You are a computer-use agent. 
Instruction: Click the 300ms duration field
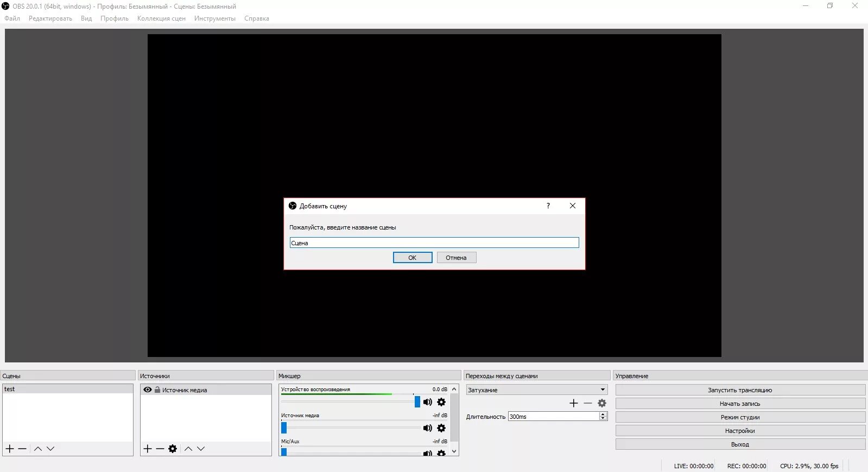554,417
